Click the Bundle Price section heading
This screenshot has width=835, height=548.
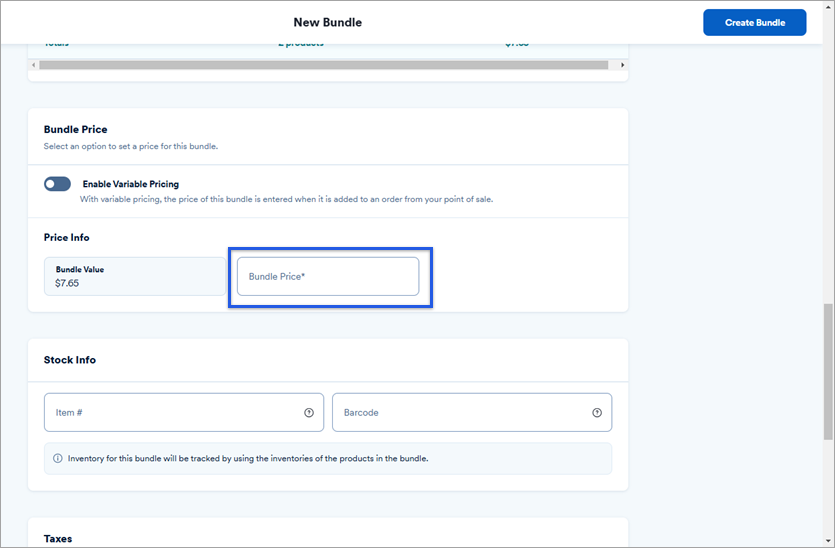(76, 129)
